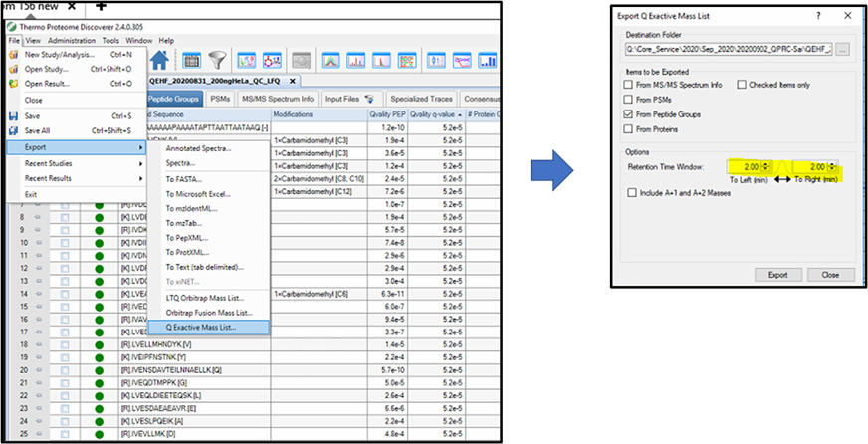Click the Open Result folder icon
Viewport: 868px width, 444px height.
14,84
